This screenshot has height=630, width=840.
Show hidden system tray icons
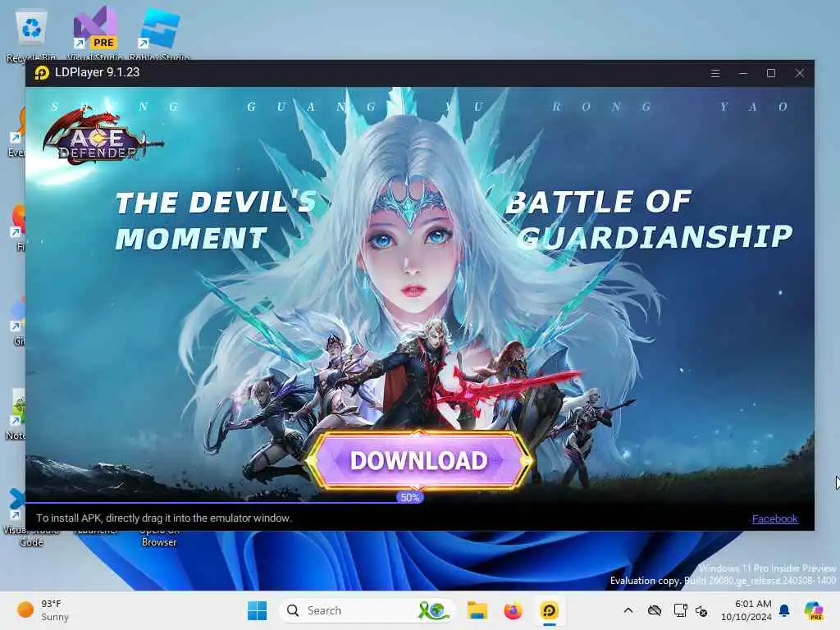(x=628, y=610)
